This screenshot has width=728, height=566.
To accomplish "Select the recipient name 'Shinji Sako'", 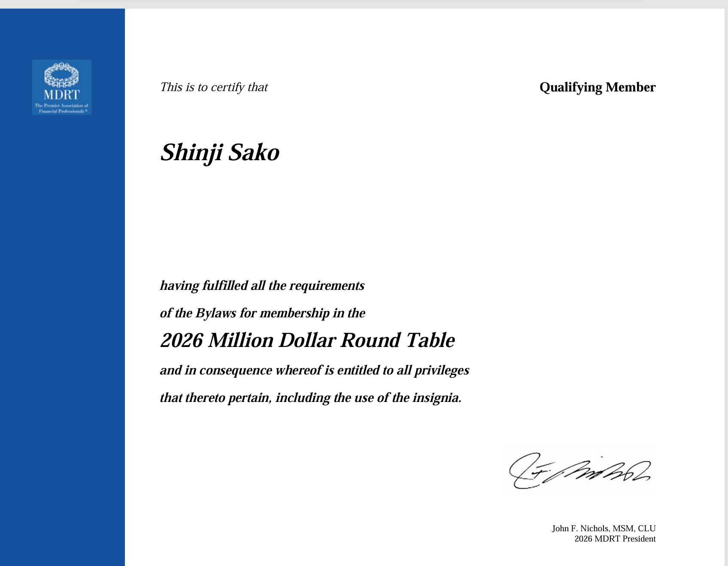I will click(219, 152).
